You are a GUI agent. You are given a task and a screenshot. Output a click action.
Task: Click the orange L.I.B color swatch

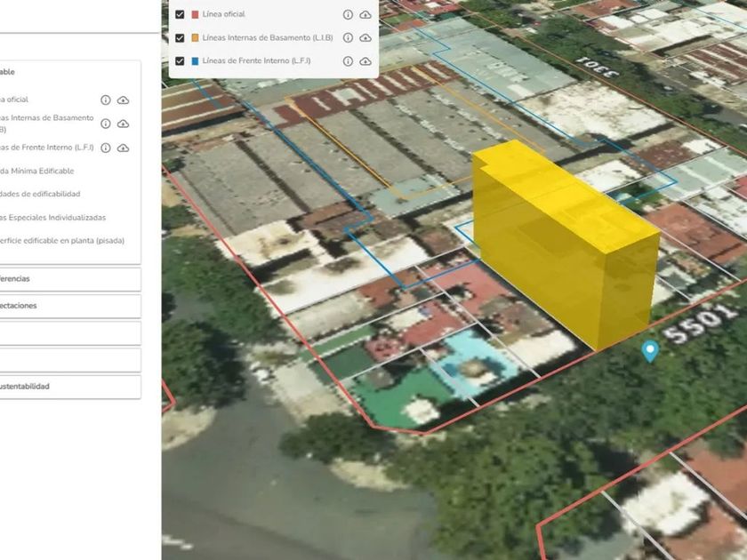(195, 37)
